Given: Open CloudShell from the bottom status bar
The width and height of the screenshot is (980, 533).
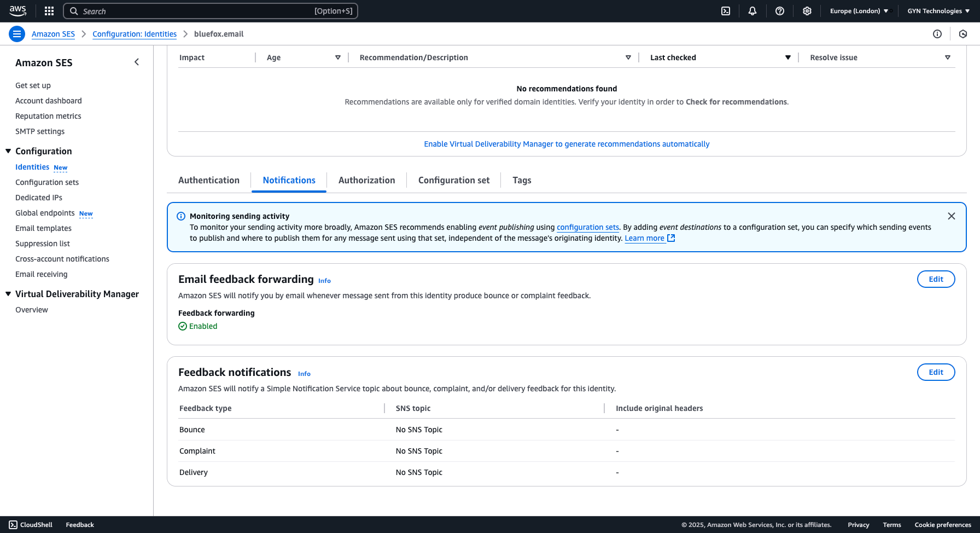Looking at the screenshot, I should pos(31,524).
